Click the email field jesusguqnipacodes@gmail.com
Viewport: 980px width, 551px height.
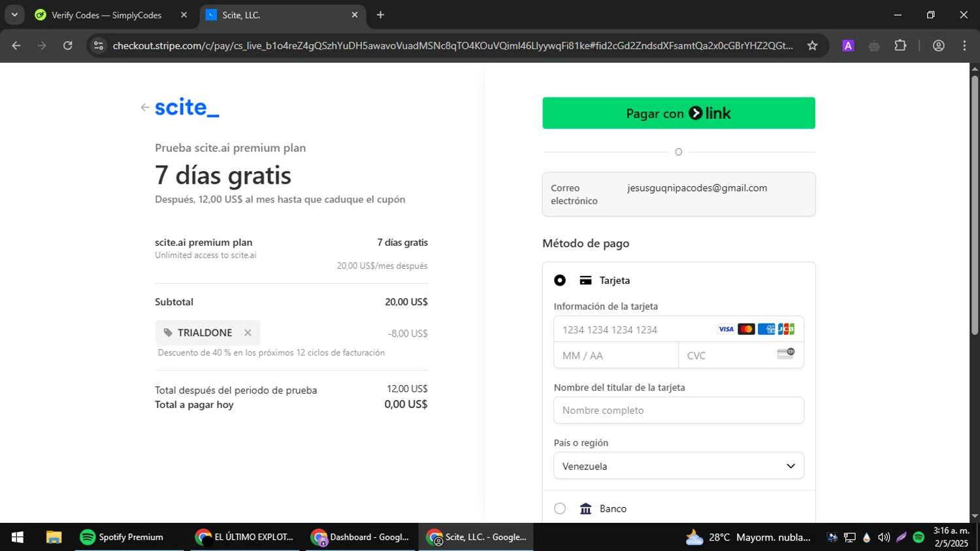(x=679, y=194)
